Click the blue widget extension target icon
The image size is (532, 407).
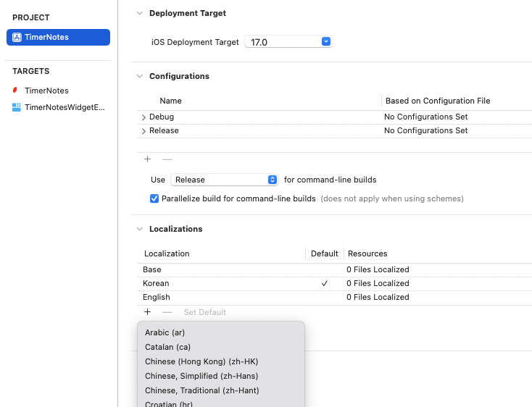pyautogui.click(x=16, y=107)
